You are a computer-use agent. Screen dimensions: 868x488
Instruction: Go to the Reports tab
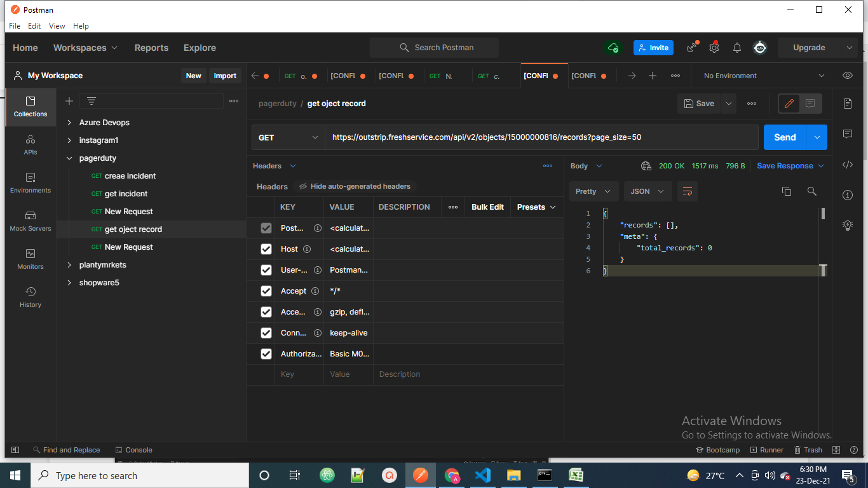[x=151, y=48]
